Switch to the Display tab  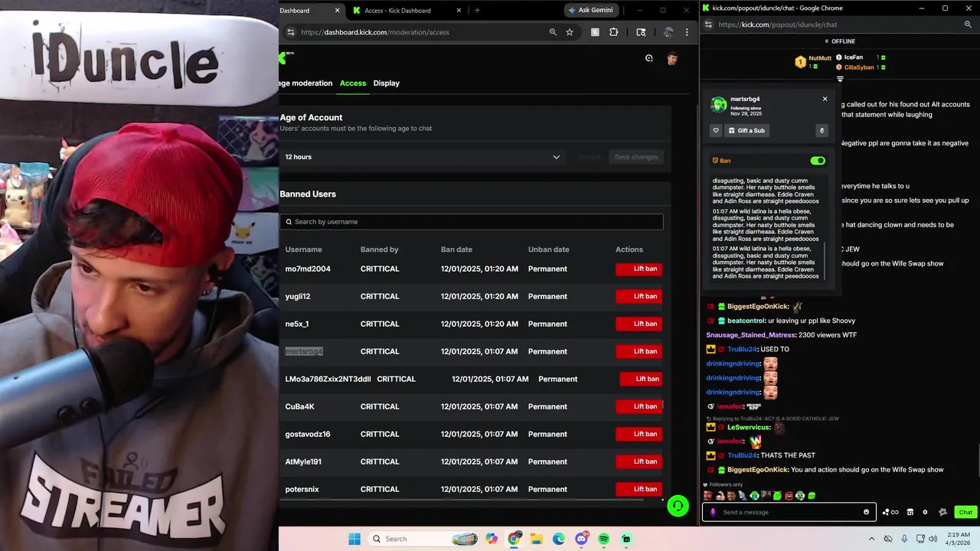tap(387, 83)
